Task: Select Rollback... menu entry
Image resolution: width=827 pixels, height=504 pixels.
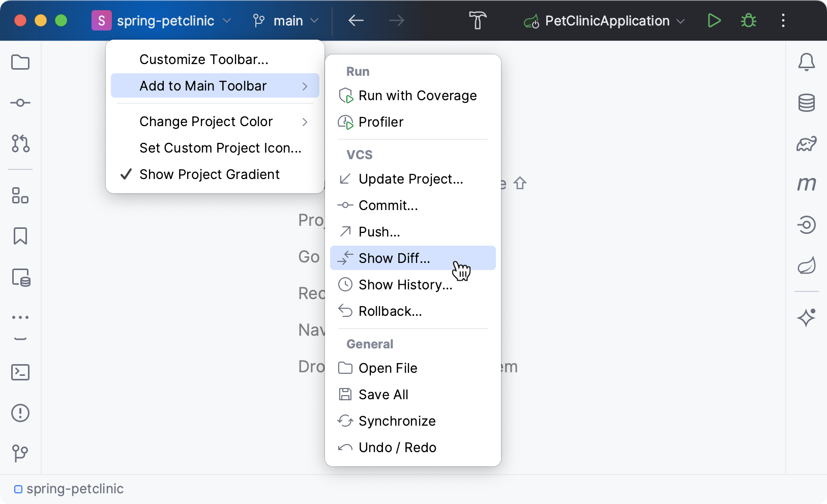Action: (x=413, y=311)
